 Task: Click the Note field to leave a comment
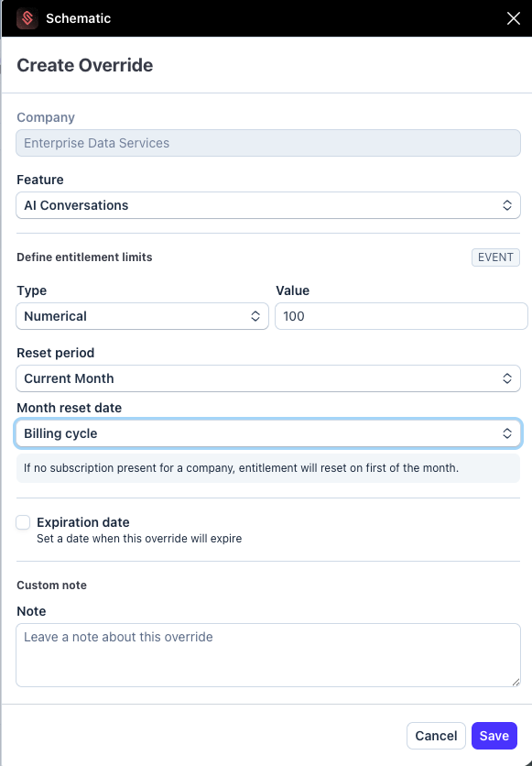pyautogui.click(x=266, y=653)
